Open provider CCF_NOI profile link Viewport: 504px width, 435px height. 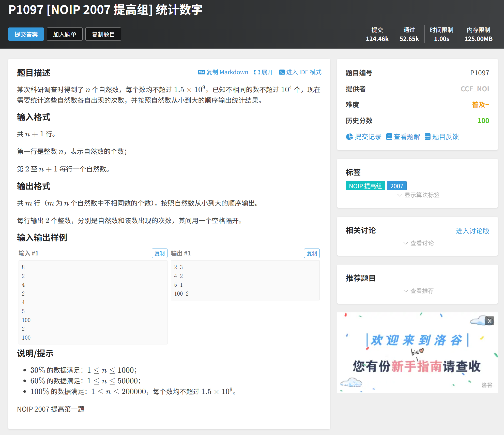tap(475, 89)
